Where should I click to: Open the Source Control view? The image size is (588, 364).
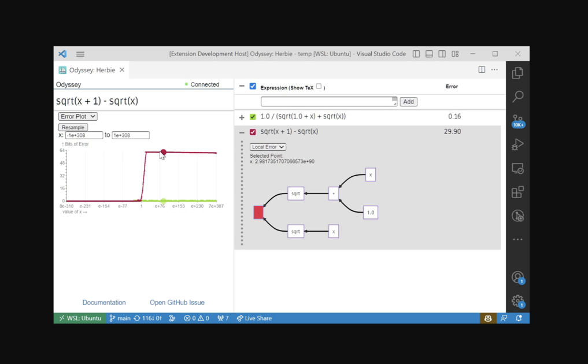(x=517, y=120)
